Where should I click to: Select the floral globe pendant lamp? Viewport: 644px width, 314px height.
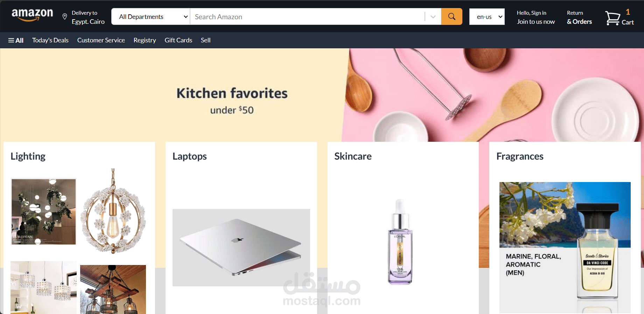click(x=113, y=211)
